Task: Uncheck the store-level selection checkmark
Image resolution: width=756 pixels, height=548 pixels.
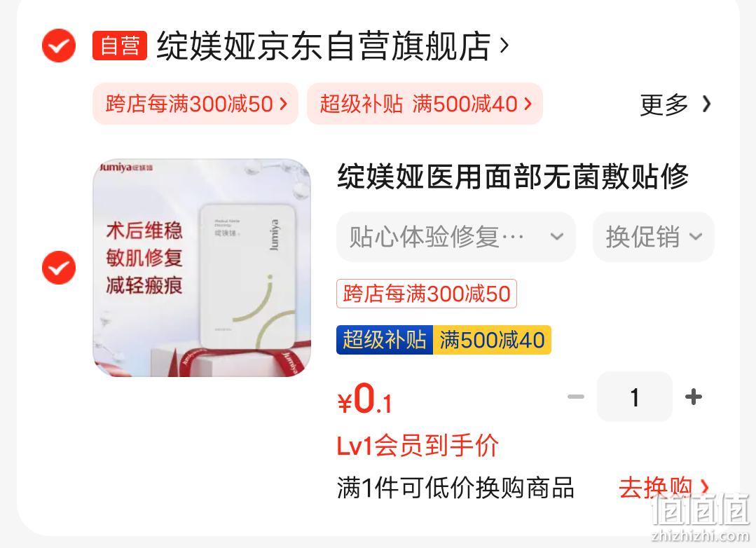Action: pyautogui.click(x=59, y=46)
